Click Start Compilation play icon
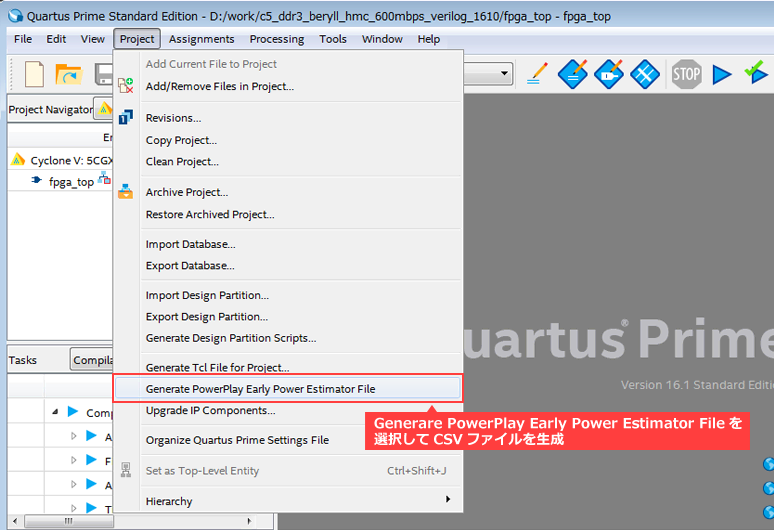This screenshot has height=530, width=774. pos(722,75)
